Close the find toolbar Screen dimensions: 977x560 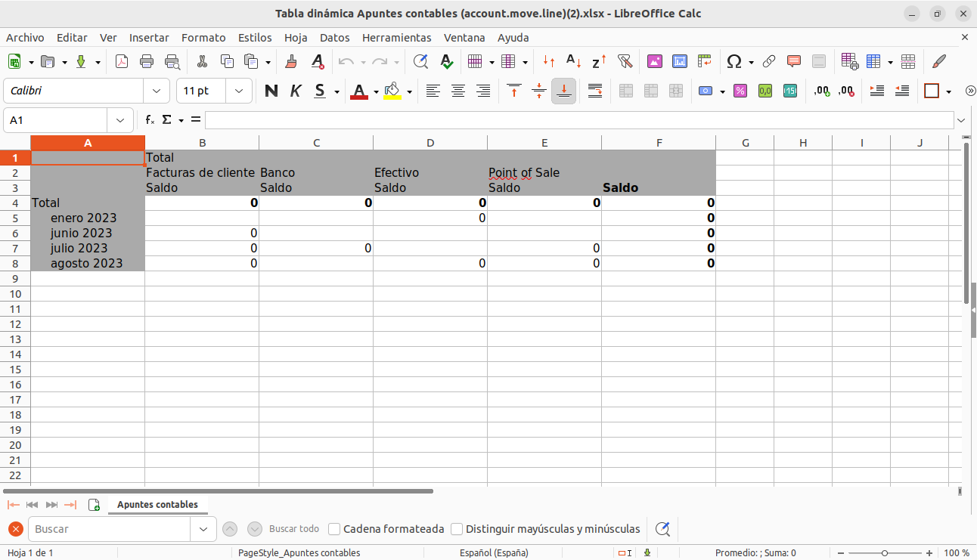[x=15, y=529]
